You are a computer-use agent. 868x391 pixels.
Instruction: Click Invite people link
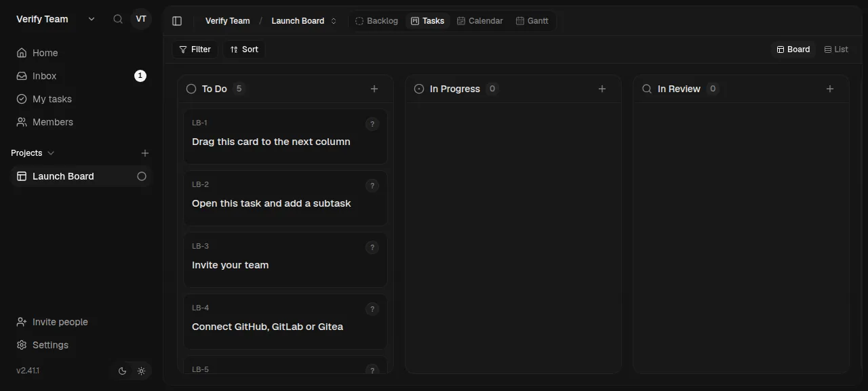pyautogui.click(x=81, y=322)
